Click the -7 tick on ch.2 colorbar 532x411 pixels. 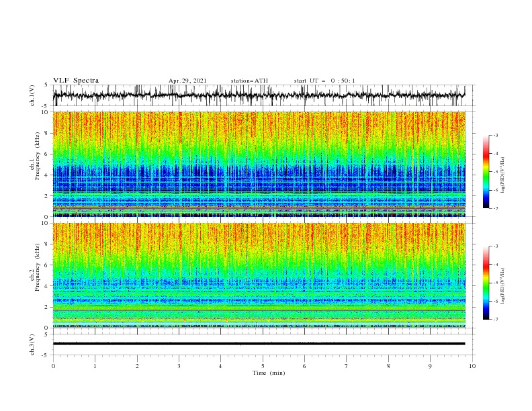tap(495, 320)
